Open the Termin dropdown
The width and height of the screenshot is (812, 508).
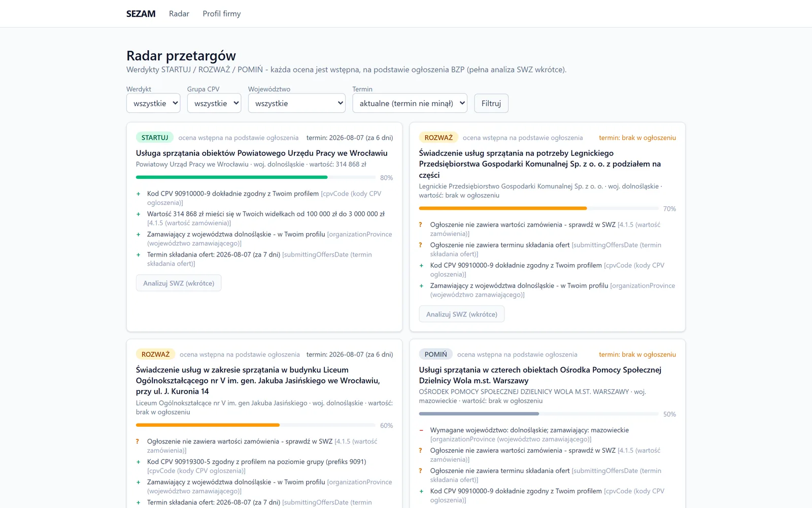pos(410,103)
